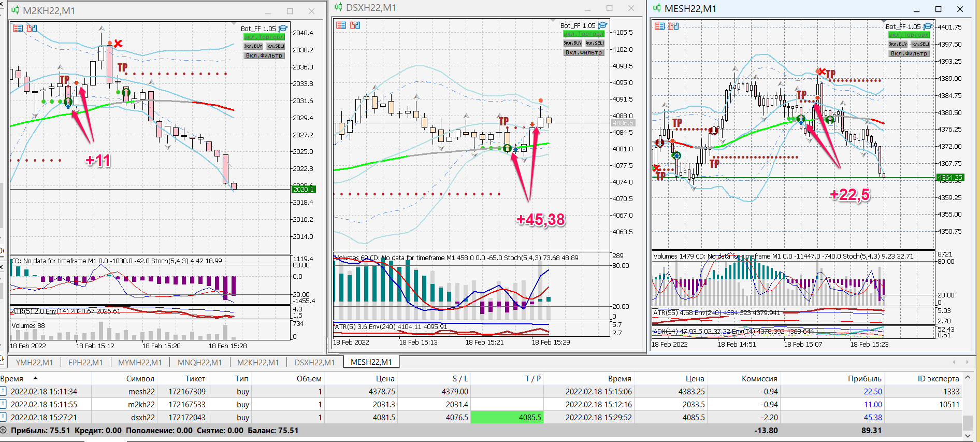
Task: Click the candlestick icon in M2KH22,M1 title bar
Action: click(15, 10)
